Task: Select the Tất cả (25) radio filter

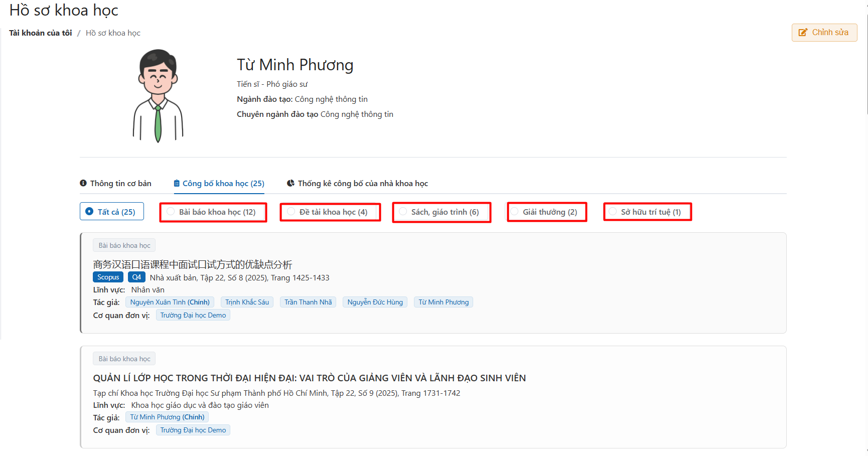Action: (x=89, y=212)
